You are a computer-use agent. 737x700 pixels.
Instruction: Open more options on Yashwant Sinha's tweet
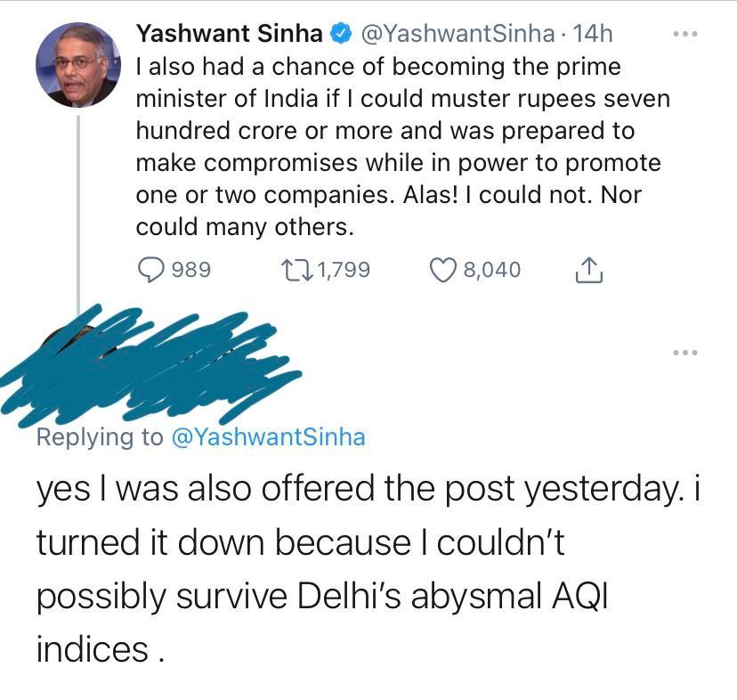point(684,35)
